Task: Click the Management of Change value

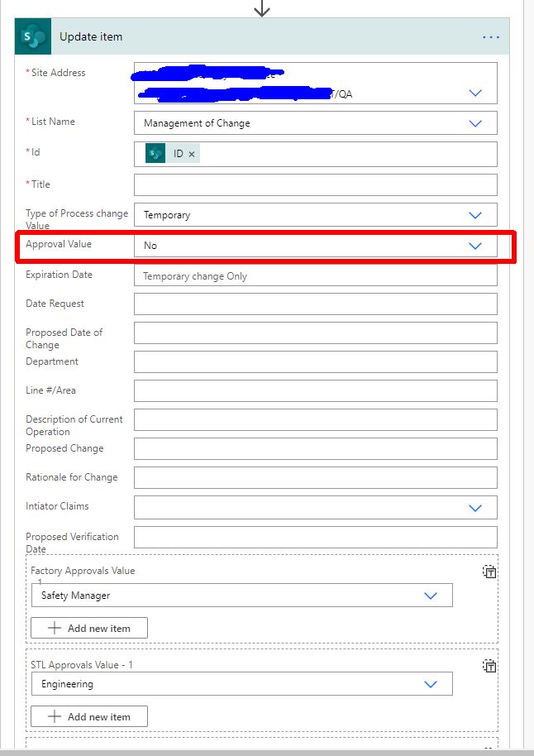Action: [197, 123]
